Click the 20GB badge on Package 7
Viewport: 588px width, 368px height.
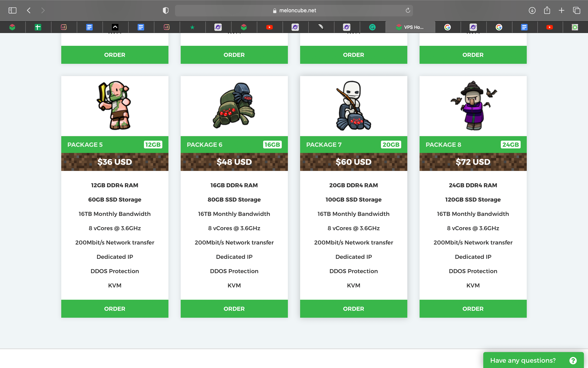click(x=391, y=145)
